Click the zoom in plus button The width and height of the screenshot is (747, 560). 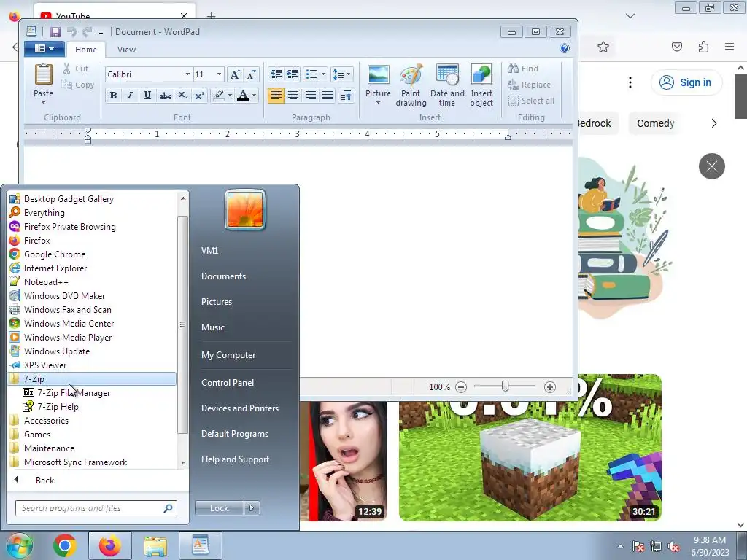(550, 387)
